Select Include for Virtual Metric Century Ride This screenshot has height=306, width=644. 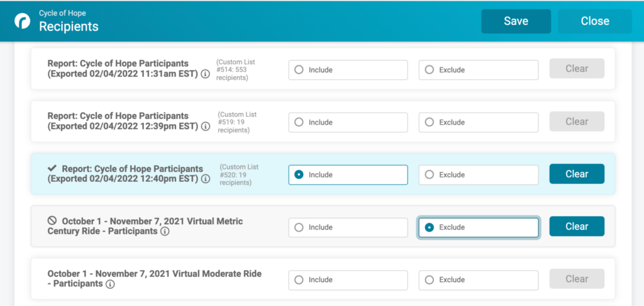(x=348, y=227)
